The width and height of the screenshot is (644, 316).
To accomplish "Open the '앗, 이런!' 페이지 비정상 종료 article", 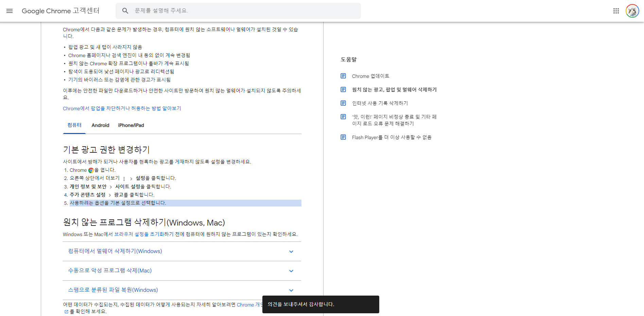I will pos(394,120).
